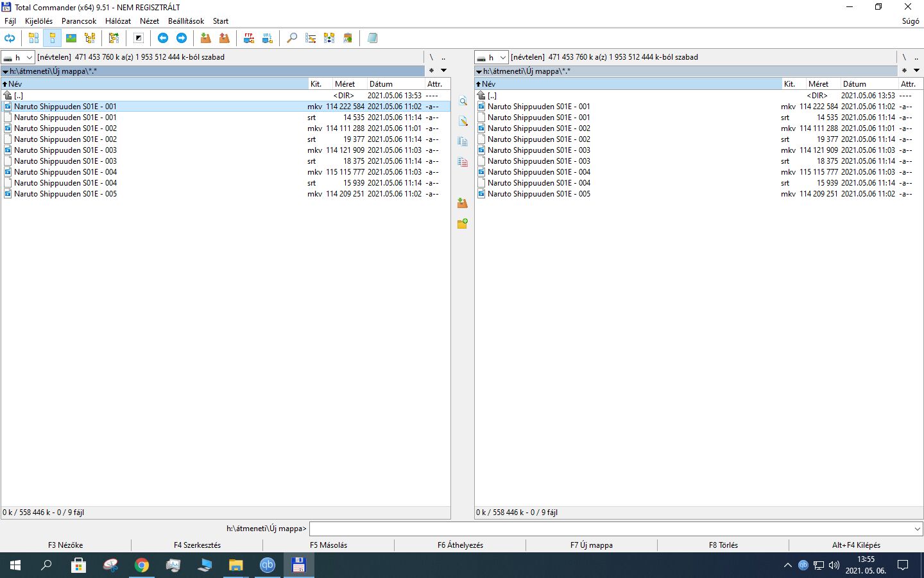This screenshot has width=924, height=578.
Task: Open the Parancsok menu
Action: tap(79, 21)
